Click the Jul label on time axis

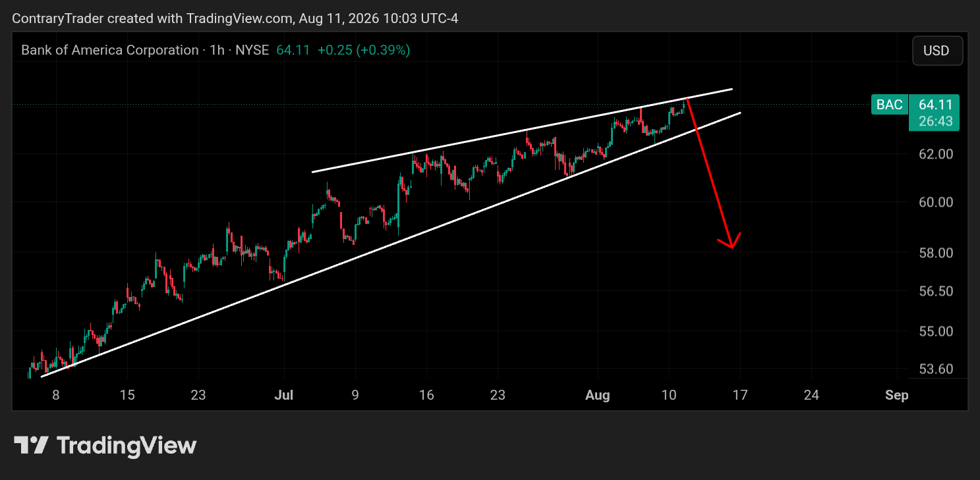tap(284, 395)
